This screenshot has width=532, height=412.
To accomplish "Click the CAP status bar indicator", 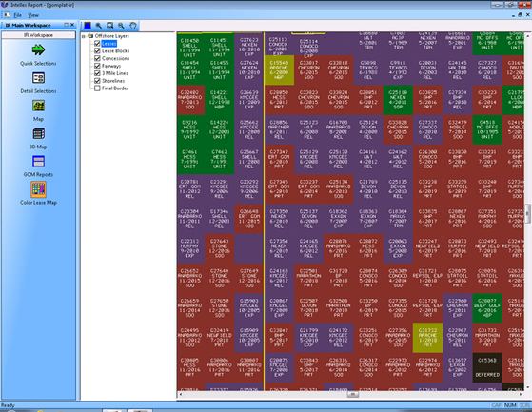I will pos(497,405).
